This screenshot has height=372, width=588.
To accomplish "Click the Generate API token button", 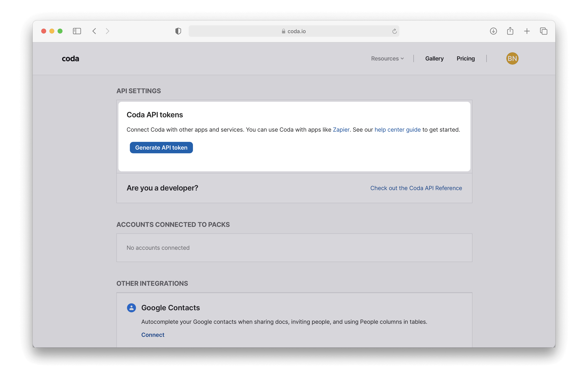I will pyautogui.click(x=161, y=147).
